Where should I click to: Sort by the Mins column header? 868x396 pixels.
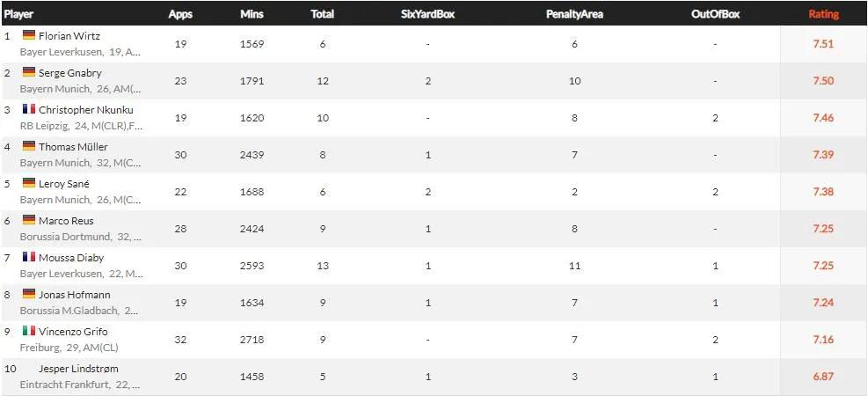[x=252, y=14]
